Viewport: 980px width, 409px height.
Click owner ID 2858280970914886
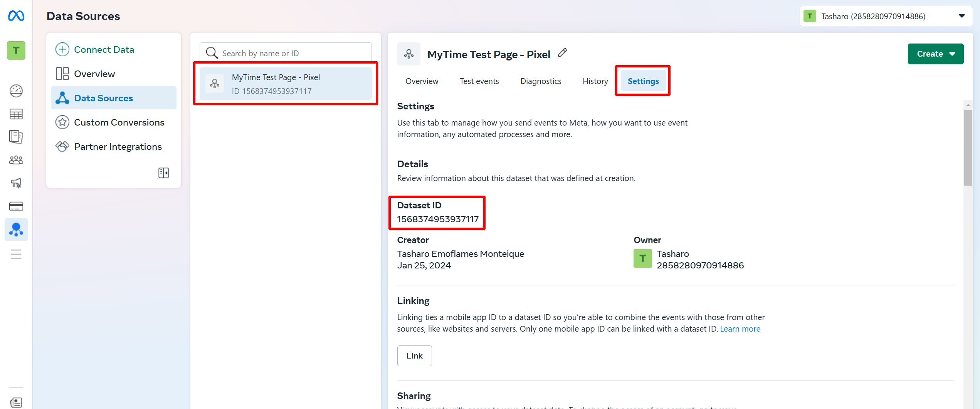pos(700,265)
